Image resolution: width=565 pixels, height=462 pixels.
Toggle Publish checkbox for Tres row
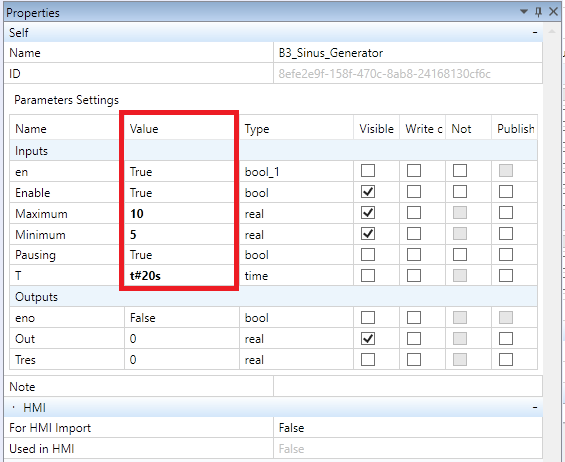tap(506, 359)
